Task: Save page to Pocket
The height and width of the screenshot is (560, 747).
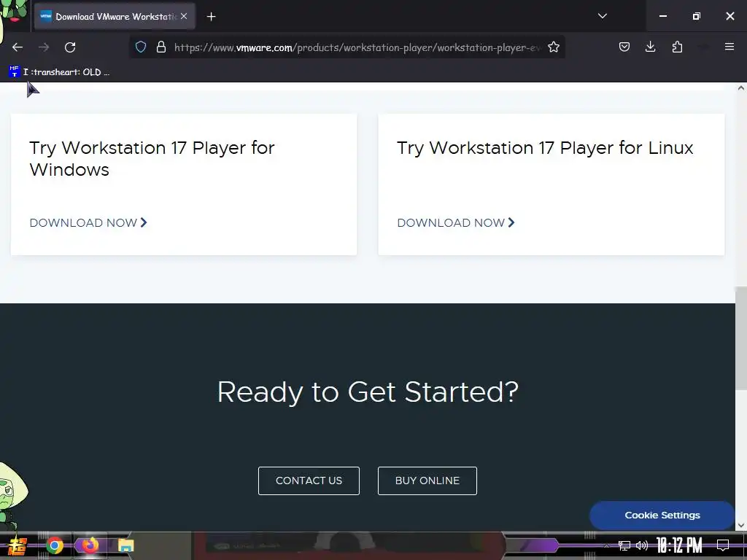Action: (624, 47)
